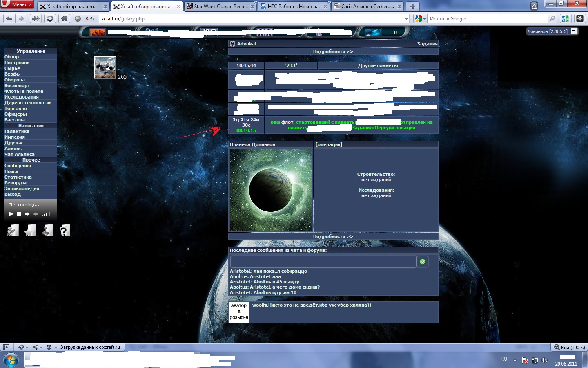Open closed tabs trash icon
Image resolution: width=588 pixels, height=368 pixels.
click(x=534, y=6)
